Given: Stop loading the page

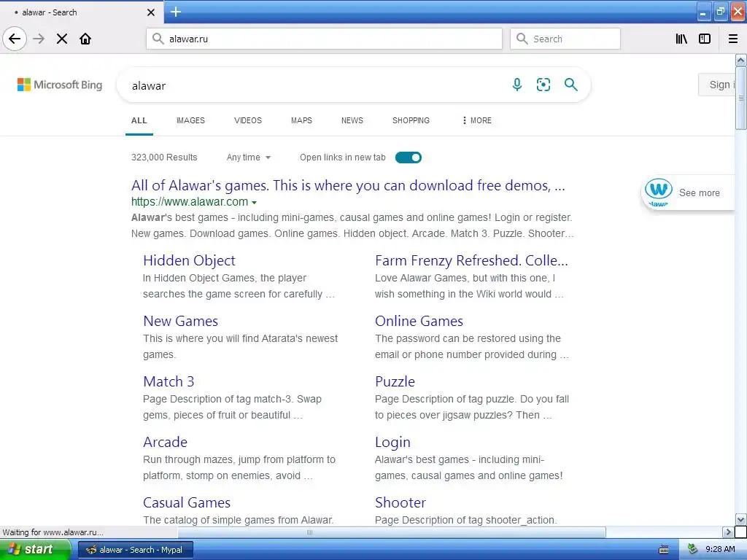Looking at the screenshot, I should point(62,39).
